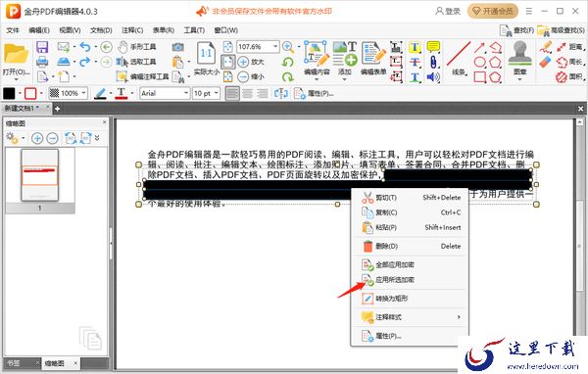Click the undo arrow icon
The width and height of the screenshot is (588, 374).
(x=85, y=47)
